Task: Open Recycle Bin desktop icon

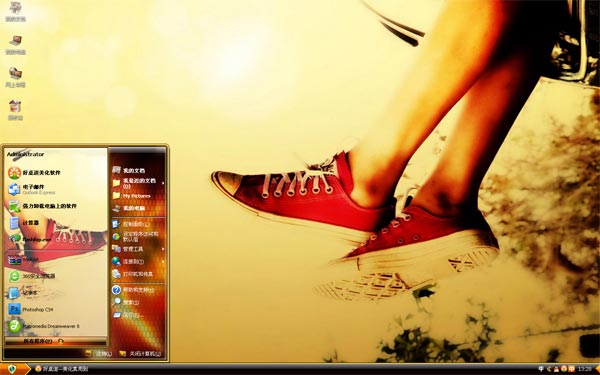Action: (x=15, y=110)
